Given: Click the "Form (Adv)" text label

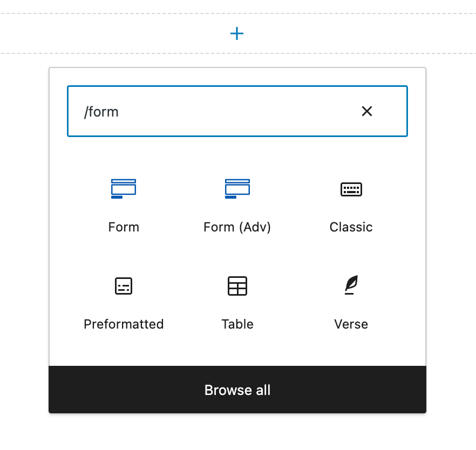Looking at the screenshot, I should [x=237, y=227].
